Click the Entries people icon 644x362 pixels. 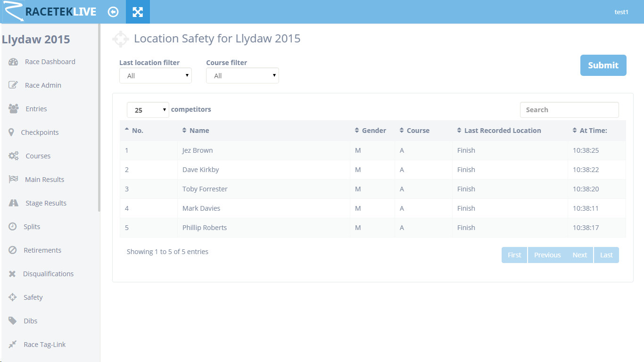pyautogui.click(x=14, y=109)
